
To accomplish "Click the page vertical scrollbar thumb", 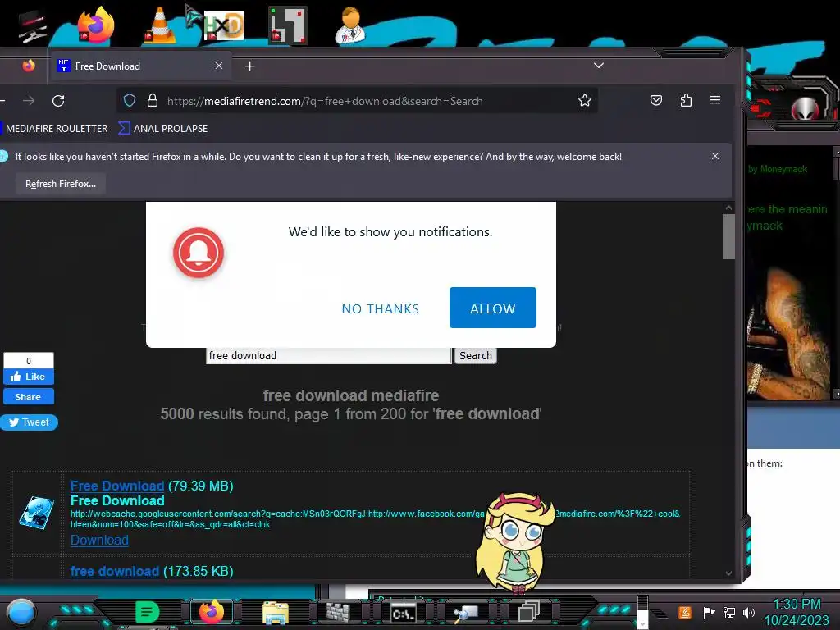I will [x=728, y=237].
